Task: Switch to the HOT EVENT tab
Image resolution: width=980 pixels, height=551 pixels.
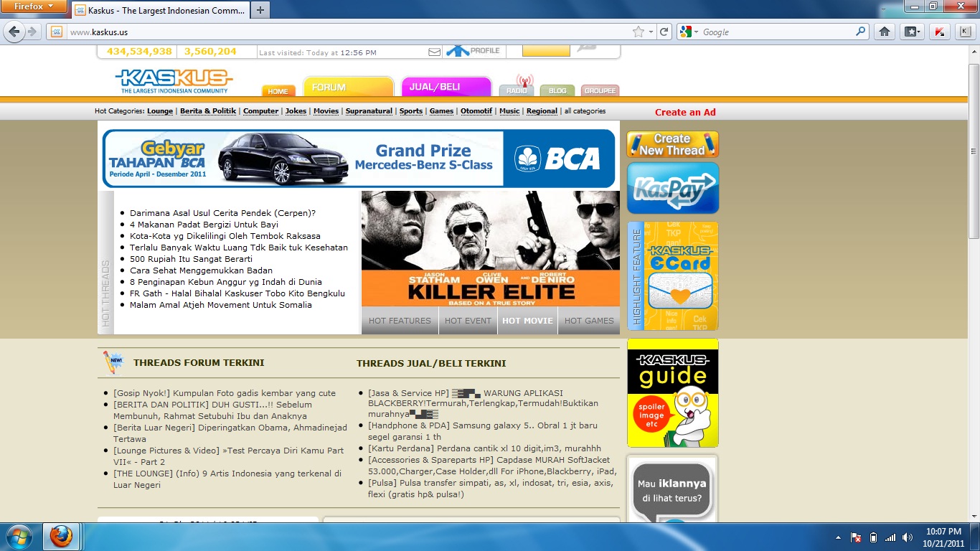Action: 468,321
